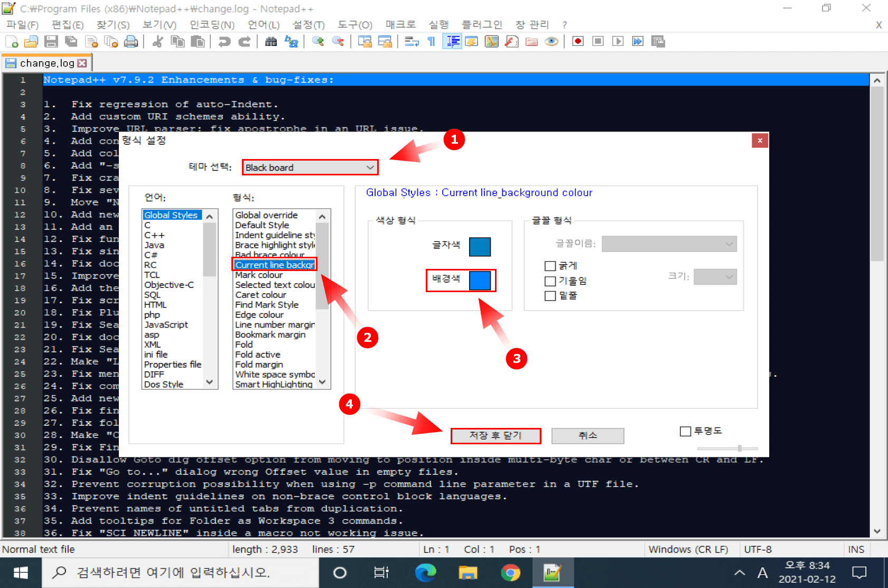Image resolution: width=888 pixels, height=588 pixels.
Task: Click the Save All toolbar icon
Action: point(71,42)
